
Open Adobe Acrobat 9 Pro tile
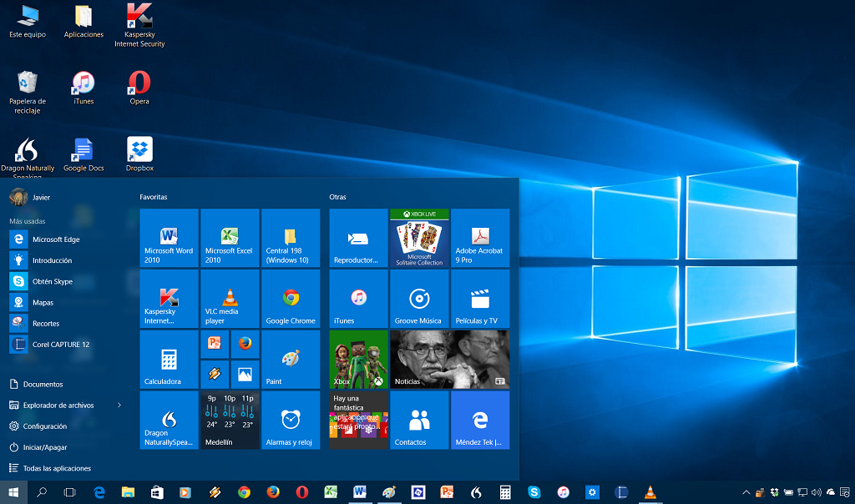tap(480, 238)
